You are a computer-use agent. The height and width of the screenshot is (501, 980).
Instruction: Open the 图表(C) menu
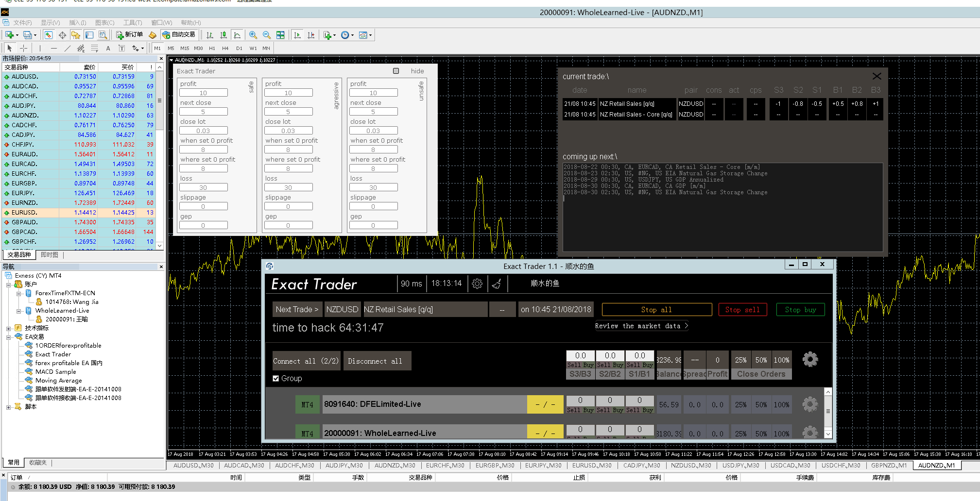104,23
